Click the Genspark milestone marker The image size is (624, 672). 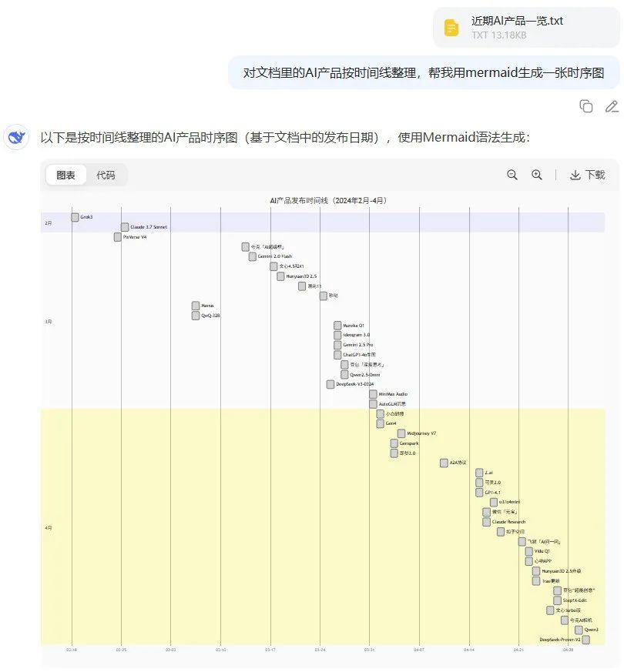tap(394, 443)
